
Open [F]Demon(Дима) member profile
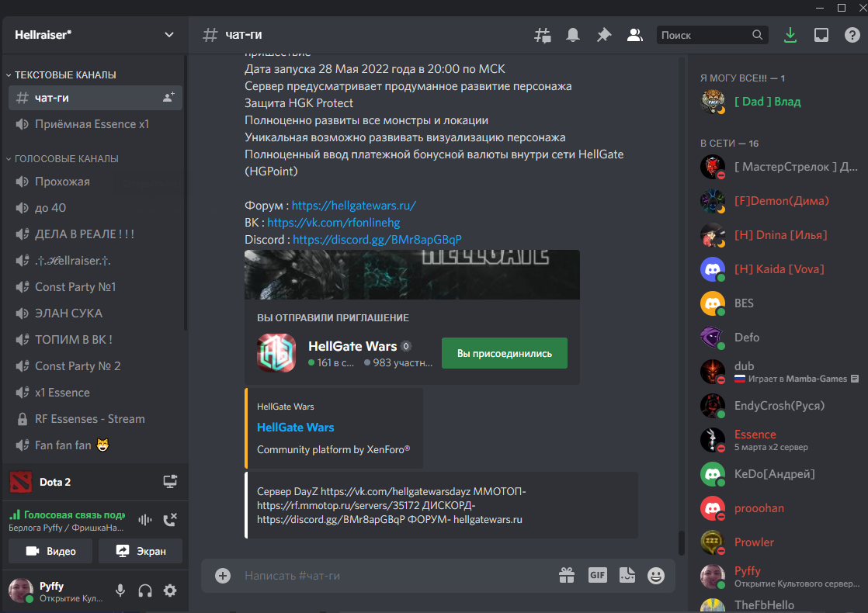[x=778, y=201]
